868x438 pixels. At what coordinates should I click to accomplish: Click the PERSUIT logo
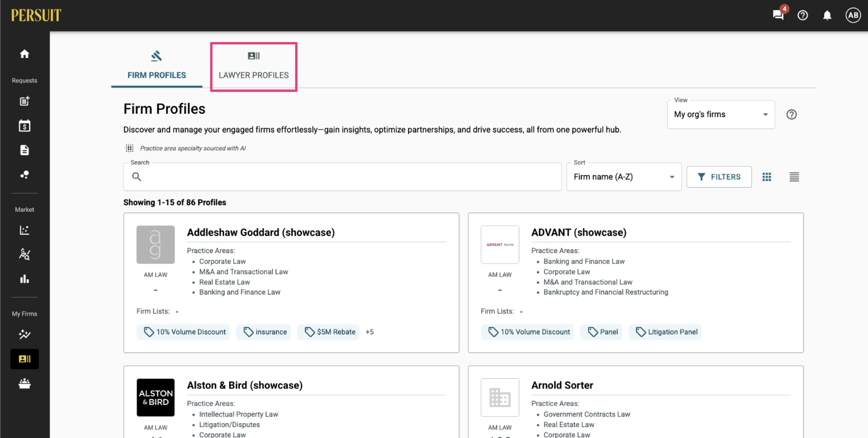[36, 15]
